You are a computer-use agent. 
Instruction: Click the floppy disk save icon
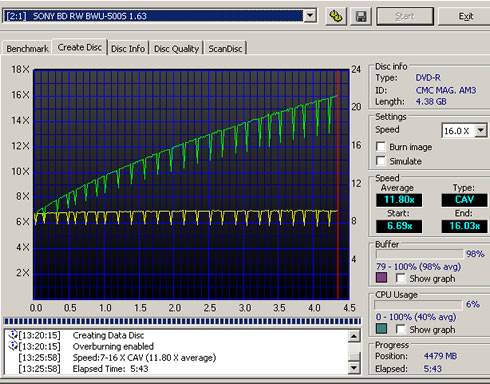click(361, 16)
